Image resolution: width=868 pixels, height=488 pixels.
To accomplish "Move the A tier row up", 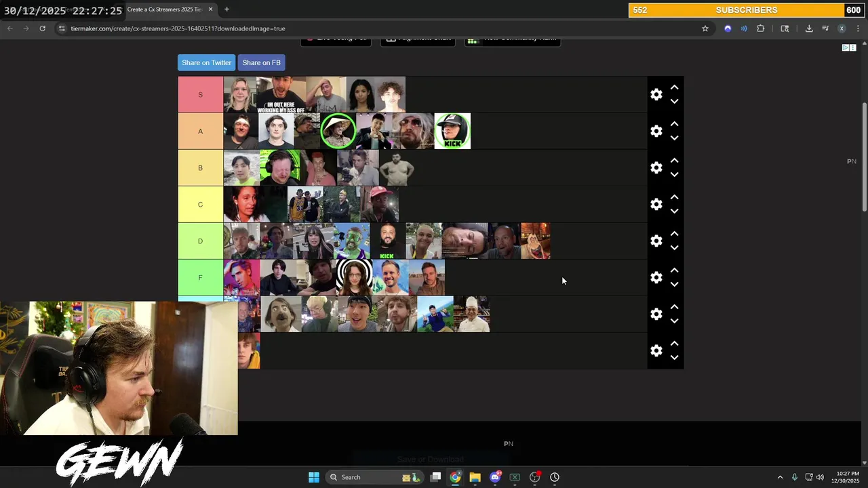I will (674, 124).
